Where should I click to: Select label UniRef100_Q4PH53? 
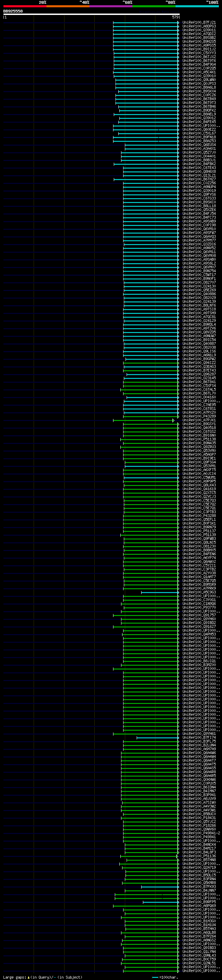pos(199,634)
